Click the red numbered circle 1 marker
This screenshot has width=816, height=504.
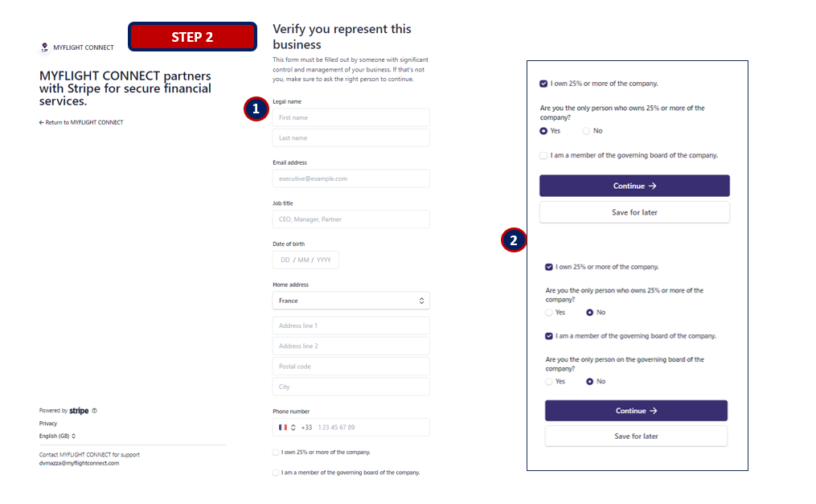coord(256,109)
